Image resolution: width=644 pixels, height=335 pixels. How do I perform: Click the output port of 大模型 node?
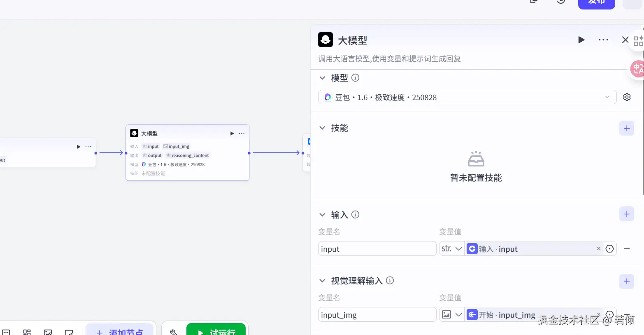click(x=249, y=153)
